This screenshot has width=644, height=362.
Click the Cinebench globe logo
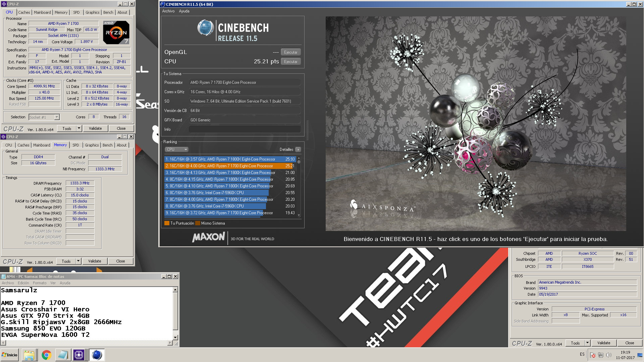[x=205, y=27]
